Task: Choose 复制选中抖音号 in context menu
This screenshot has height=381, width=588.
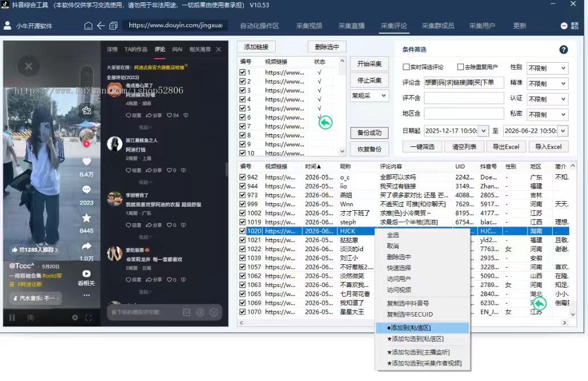Action: pyautogui.click(x=423, y=304)
